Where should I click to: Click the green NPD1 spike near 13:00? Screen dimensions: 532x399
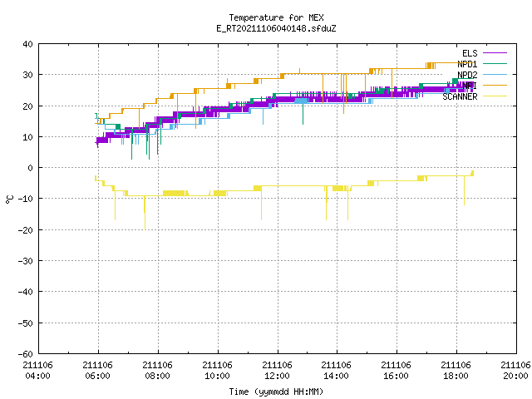click(x=303, y=112)
